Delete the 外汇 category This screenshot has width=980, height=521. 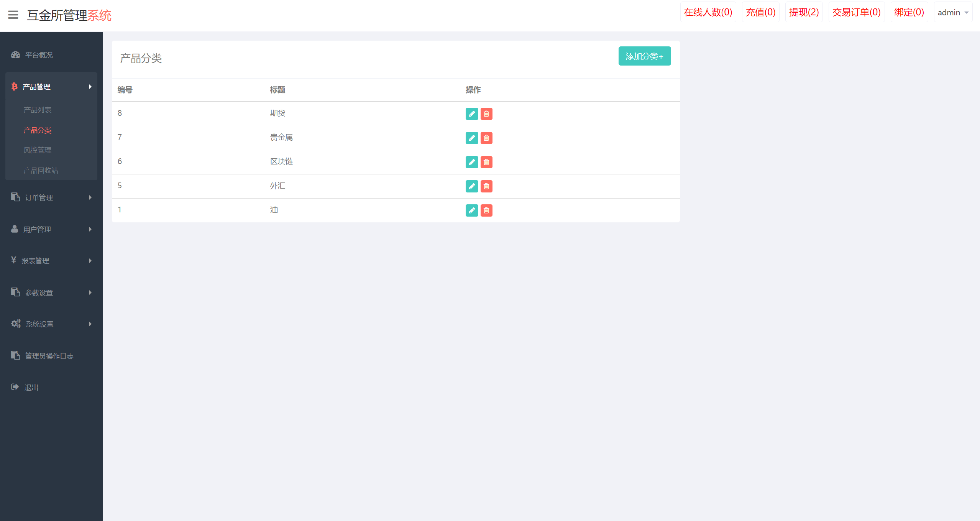pyautogui.click(x=486, y=186)
